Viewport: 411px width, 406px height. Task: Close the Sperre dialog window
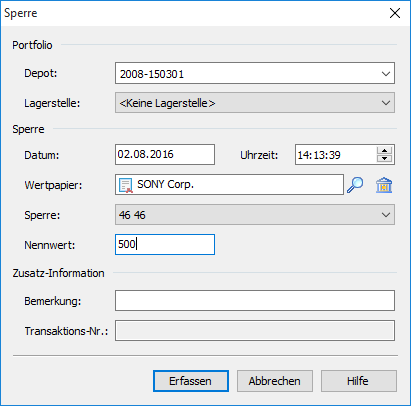(395, 13)
